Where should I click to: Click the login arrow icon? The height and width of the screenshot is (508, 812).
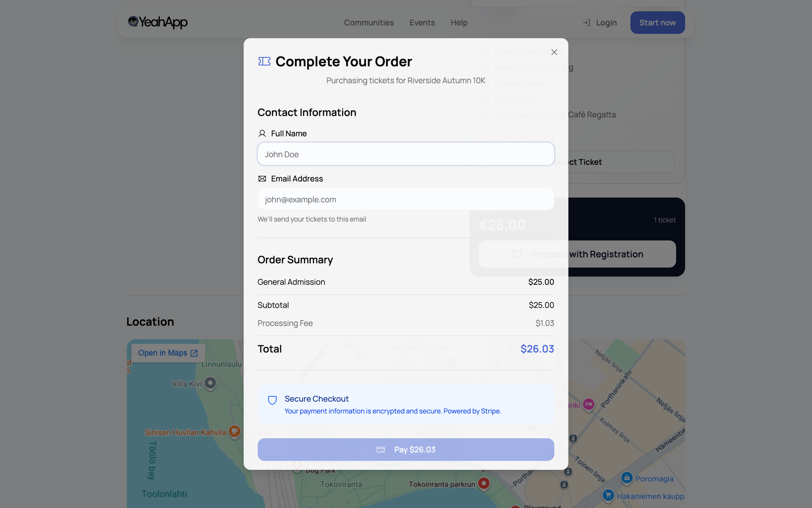(586, 23)
